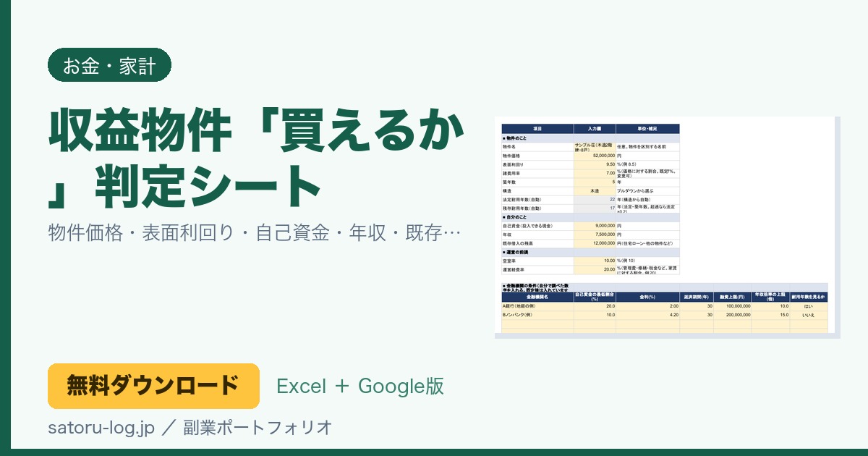
Task: Select the 200,000,000 融資上限 cell
Action: click(x=732, y=315)
